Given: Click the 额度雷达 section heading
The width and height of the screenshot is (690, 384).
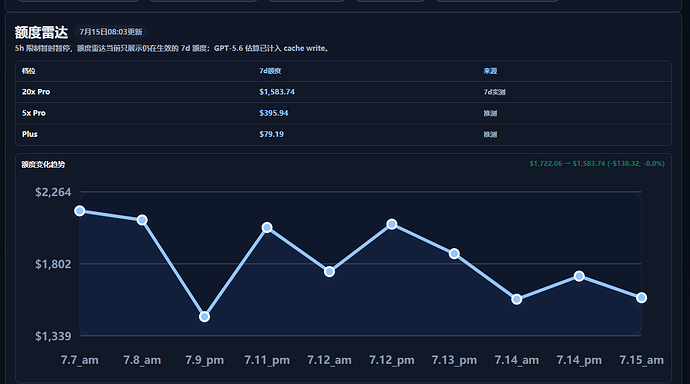Looking at the screenshot, I should (x=41, y=32).
